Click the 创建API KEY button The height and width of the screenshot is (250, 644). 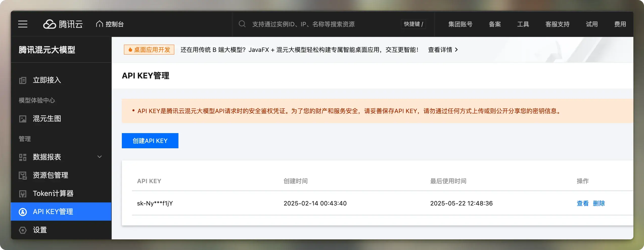tap(150, 141)
